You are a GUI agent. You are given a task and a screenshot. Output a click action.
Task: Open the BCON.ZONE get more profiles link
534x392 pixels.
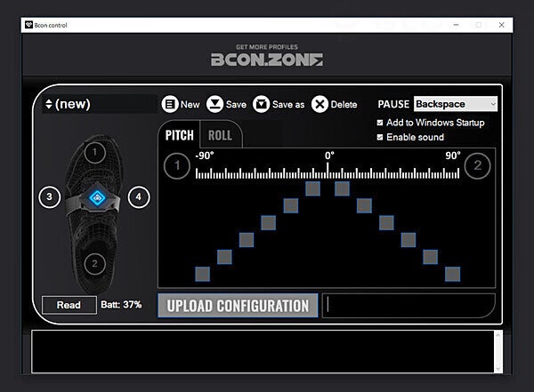pyautogui.click(x=267, y=56)
